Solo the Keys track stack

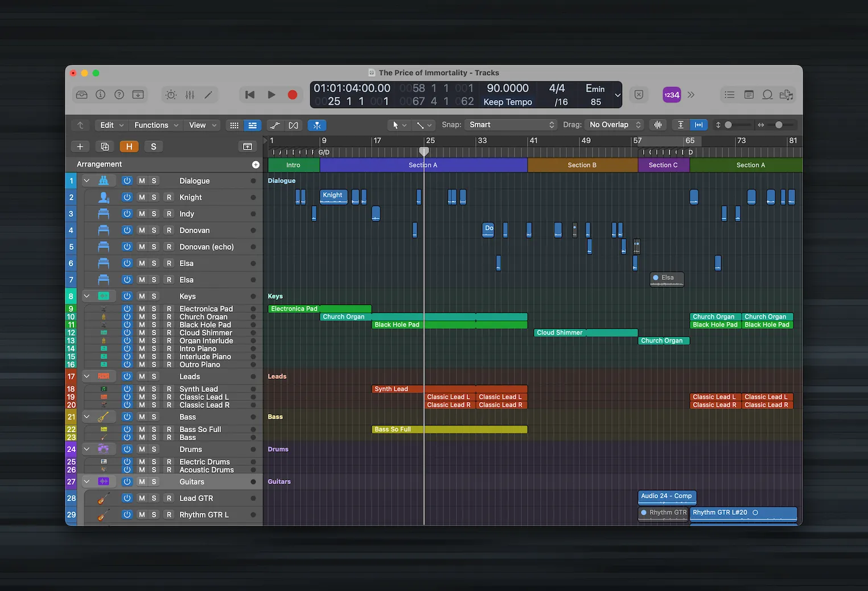pos(154,296)
